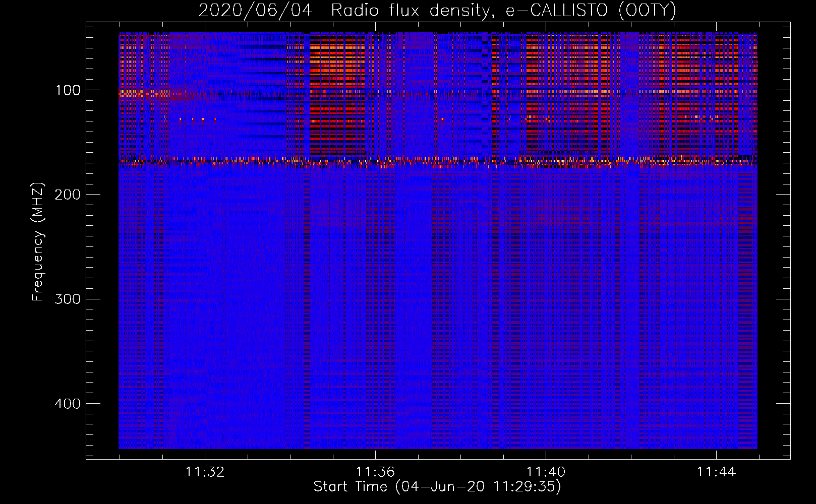
Task: Click the 11:40 time tick label
Action: pos(546,472)
